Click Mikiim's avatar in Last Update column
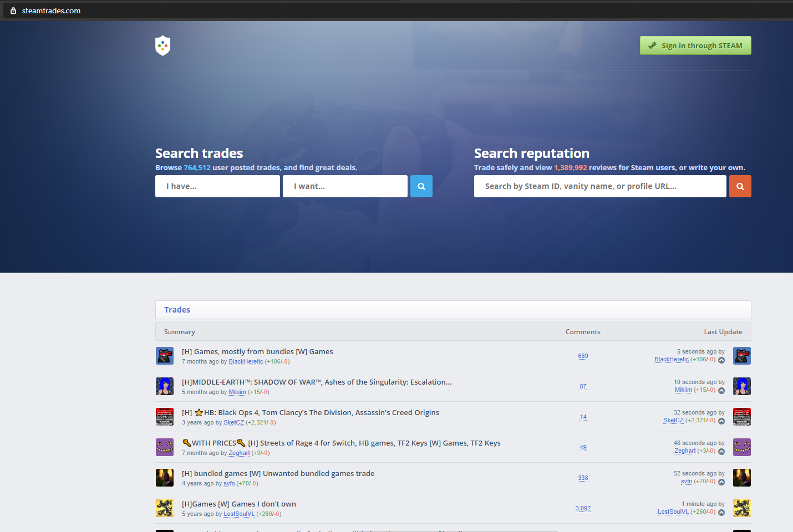This screenshot has width=793, height=532. pos(742,386)
